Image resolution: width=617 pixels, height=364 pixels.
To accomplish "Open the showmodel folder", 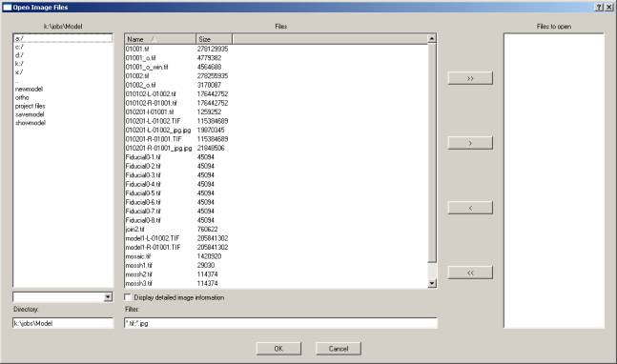I will 31,123.
